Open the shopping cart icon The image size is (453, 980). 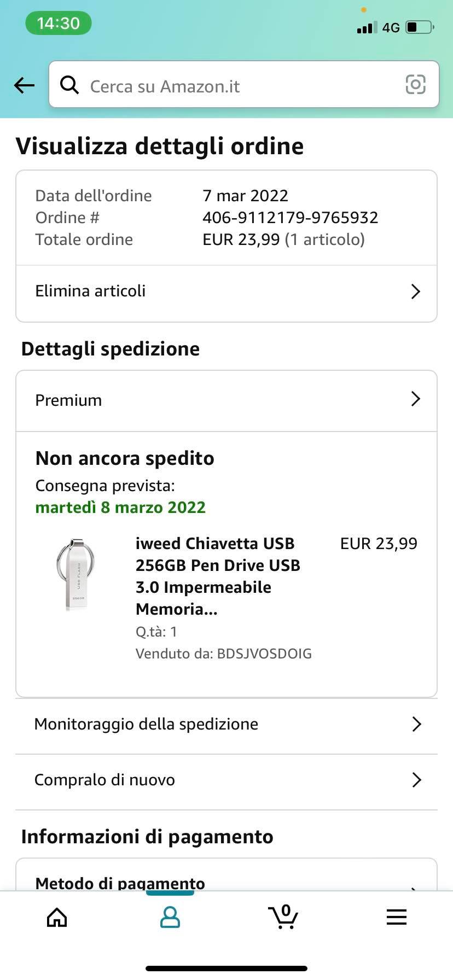[x=283, y=917]
